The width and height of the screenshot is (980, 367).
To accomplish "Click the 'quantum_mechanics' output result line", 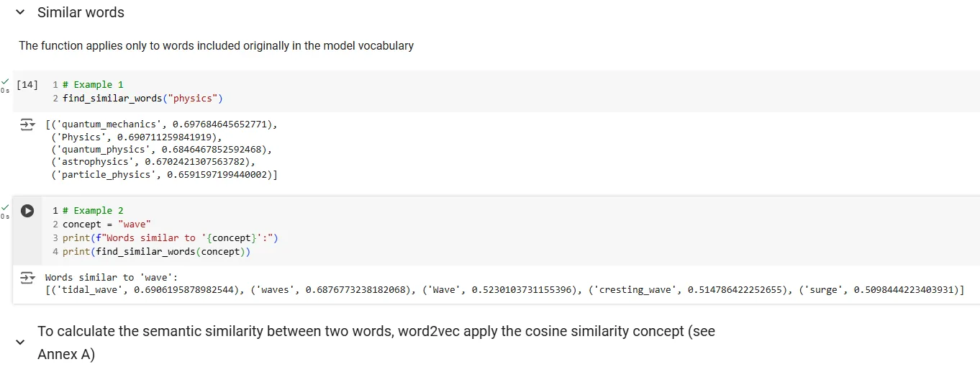I will [160, 124].
